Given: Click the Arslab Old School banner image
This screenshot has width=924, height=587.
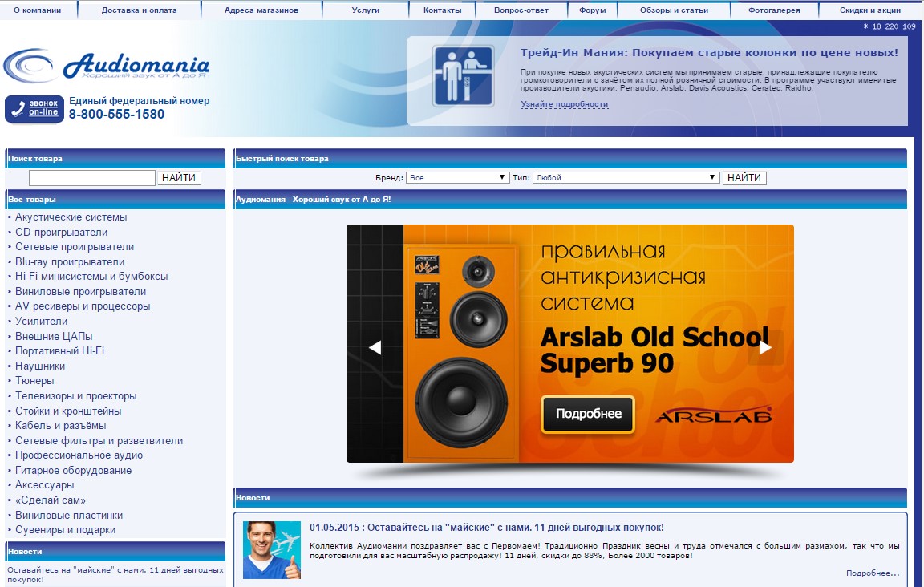Looking at the screenshot, I should tap(569, 343).
